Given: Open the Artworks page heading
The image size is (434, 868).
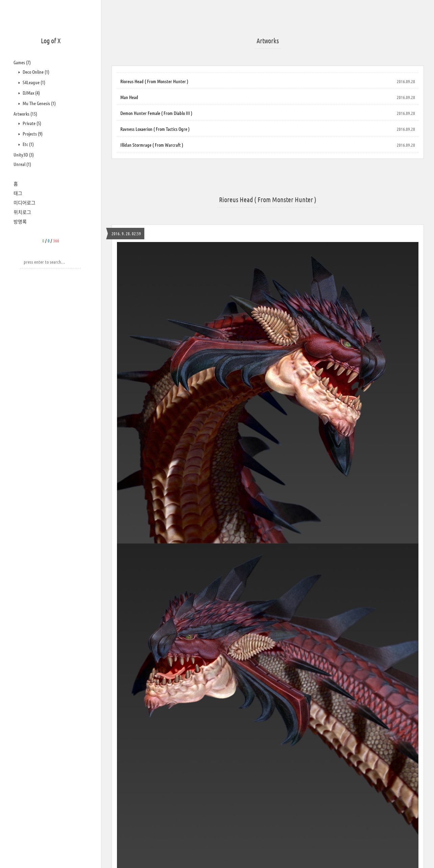Looking at the screenshot, I should coord(268,41).
